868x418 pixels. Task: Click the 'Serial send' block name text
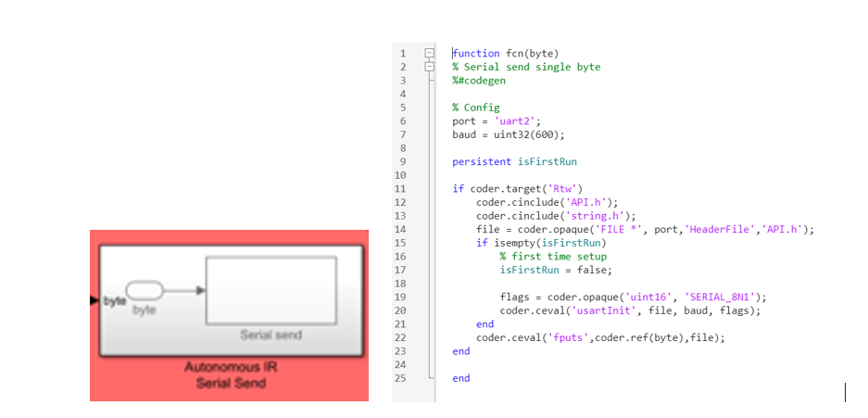click(270, 335)
